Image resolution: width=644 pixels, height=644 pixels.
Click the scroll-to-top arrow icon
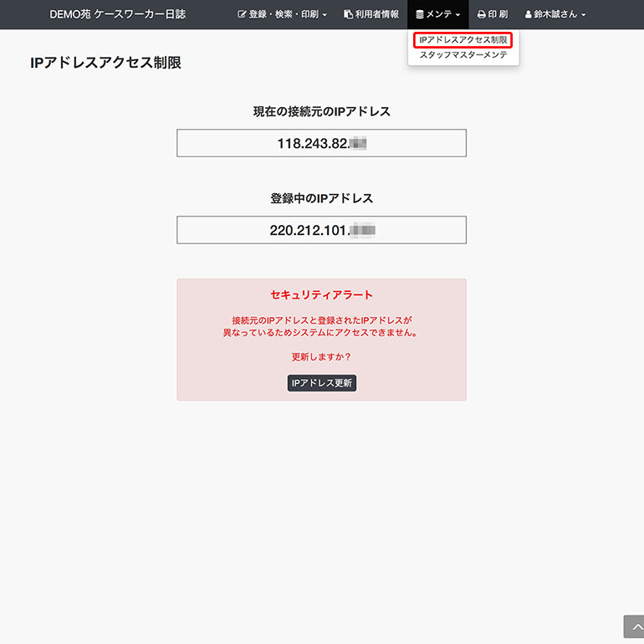click(x=633, y=626)
